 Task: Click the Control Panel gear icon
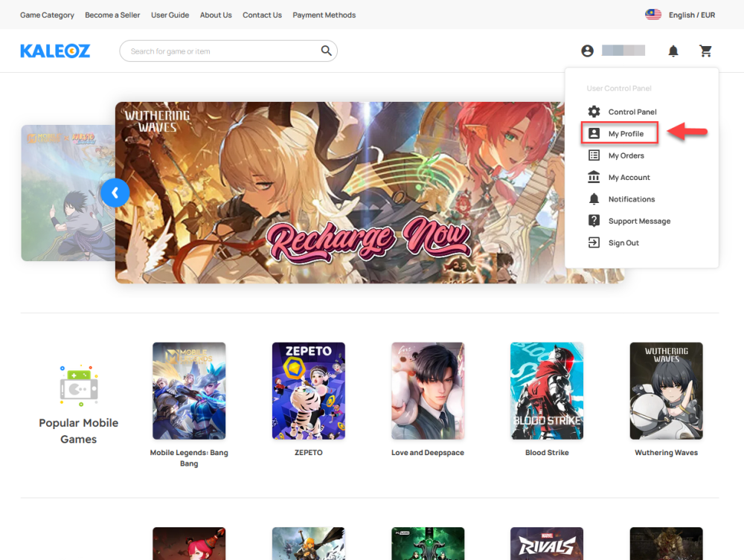(x=594, y=112)
